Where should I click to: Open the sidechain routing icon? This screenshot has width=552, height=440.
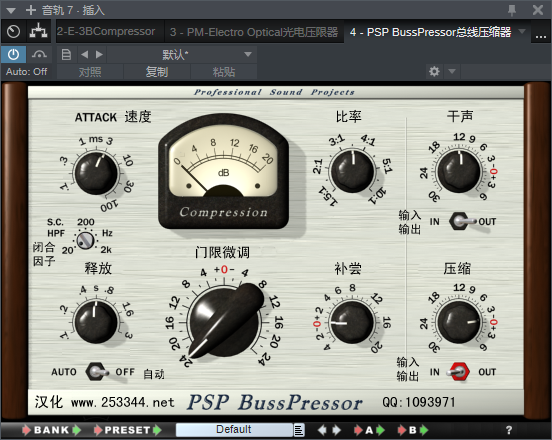click(x=38, y=32)
